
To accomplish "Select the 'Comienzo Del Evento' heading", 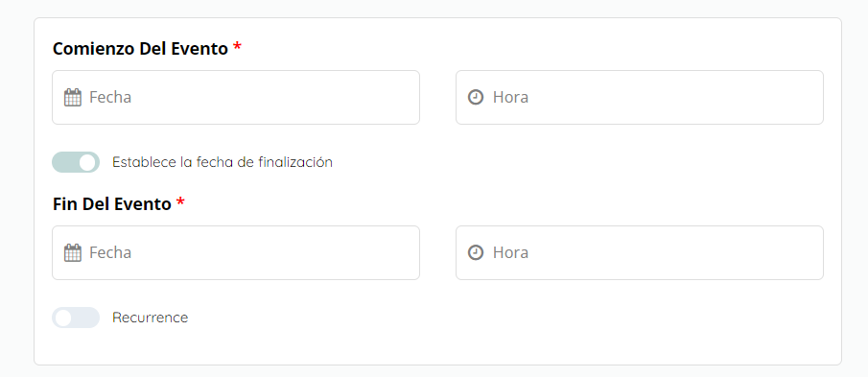I will point(140,49).
